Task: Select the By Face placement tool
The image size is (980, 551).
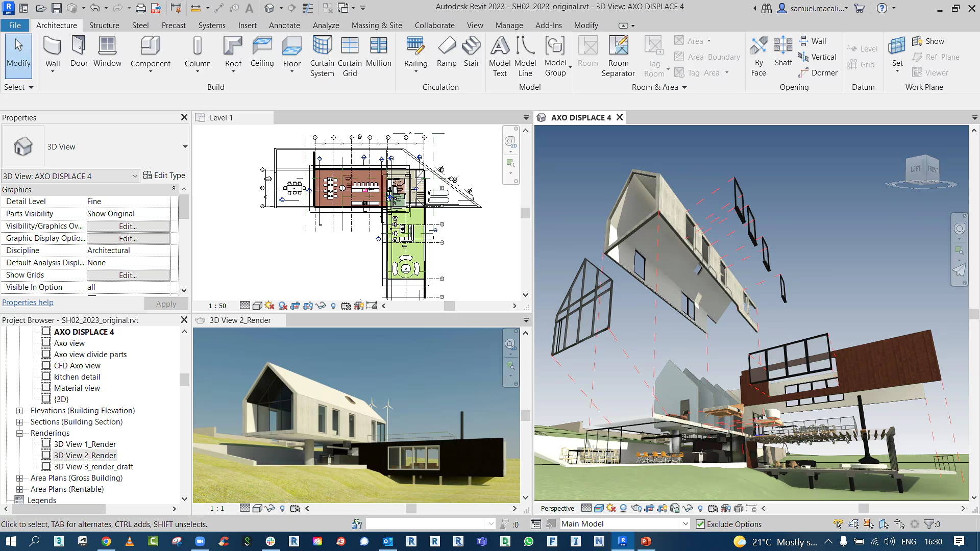Action: (758, 56)
